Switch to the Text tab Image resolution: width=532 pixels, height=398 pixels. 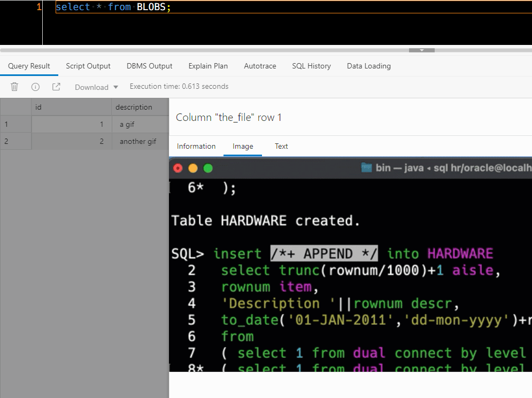pos(281,146)
